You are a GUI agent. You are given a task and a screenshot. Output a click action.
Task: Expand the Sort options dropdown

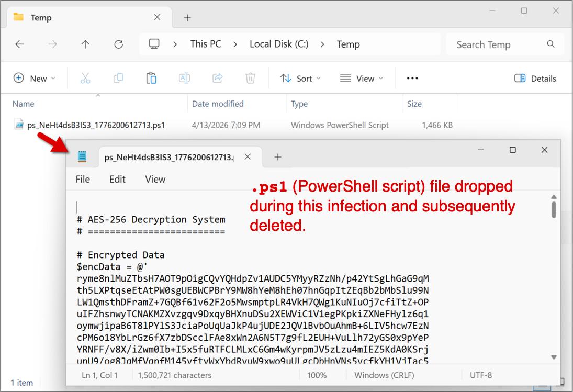point(300,79)
